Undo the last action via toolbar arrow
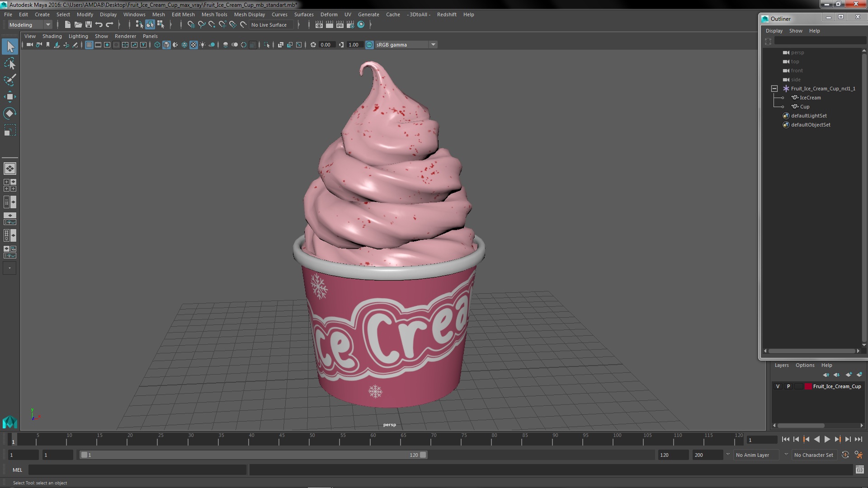Screen dimensions: 868x488 (99, 25)
